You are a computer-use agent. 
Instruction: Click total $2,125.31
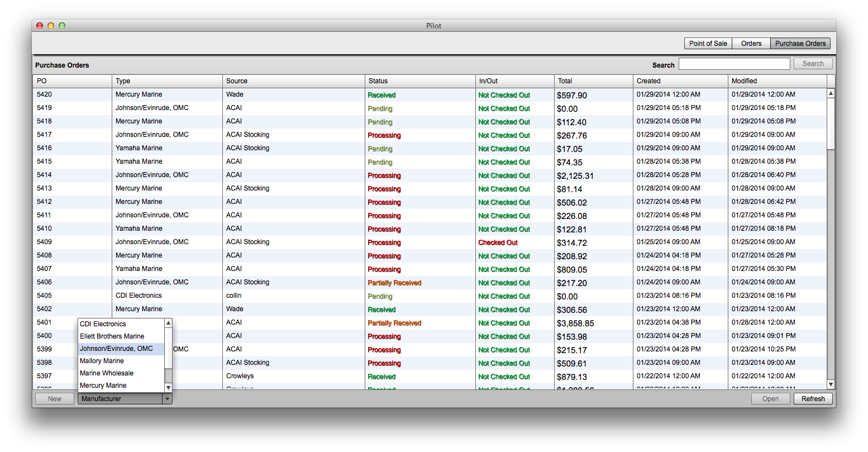point(575,176)
